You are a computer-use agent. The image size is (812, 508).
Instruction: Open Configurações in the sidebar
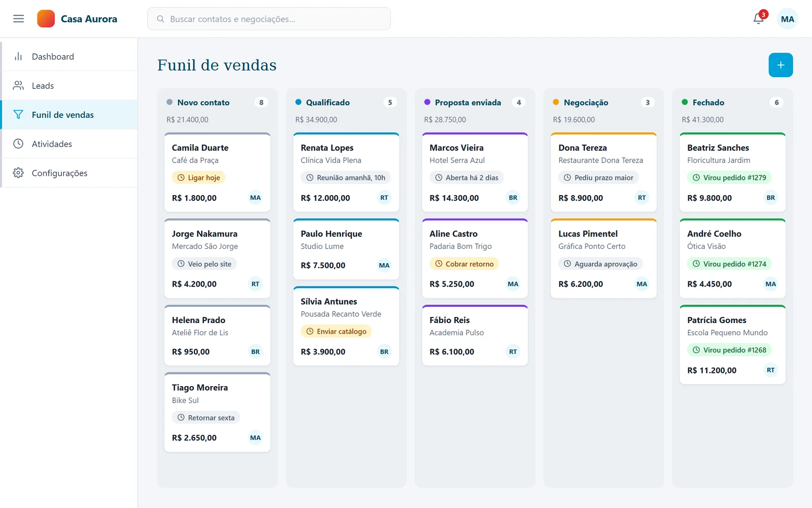(69, 173)
